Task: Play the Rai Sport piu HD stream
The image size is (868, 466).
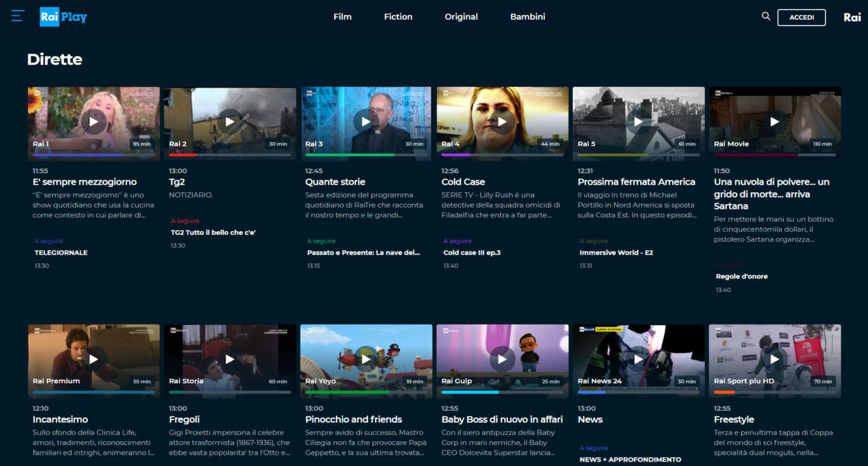Action: (x=775, y=359)
